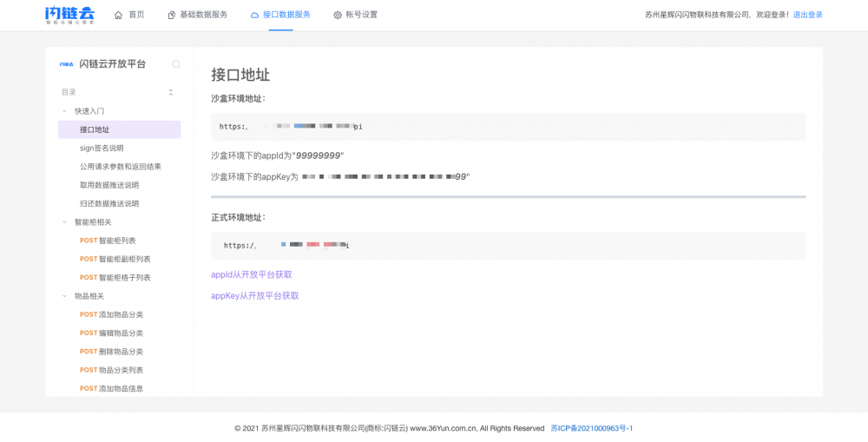Open the sidebar search magnifier icon
Image resolution: width=868 pixels, height=442 pixels.
click(x=176, y=64)
